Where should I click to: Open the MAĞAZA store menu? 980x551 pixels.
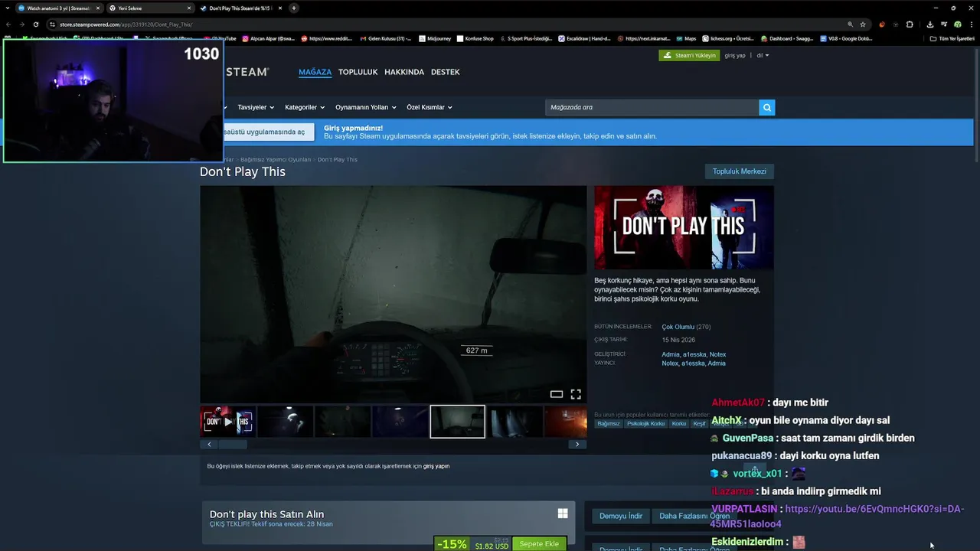315,72
